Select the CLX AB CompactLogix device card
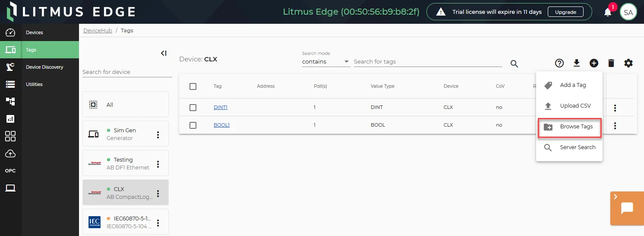This screenshot has width=644, height=236. 126,192
